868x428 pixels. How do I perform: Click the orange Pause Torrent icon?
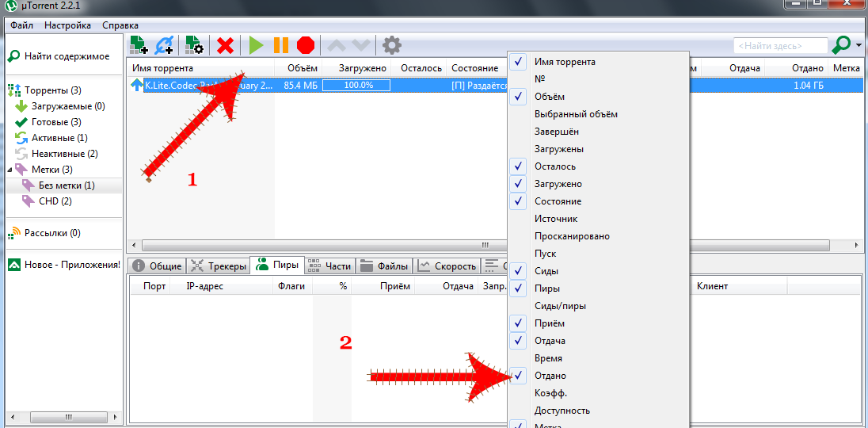tap(281, 45)
